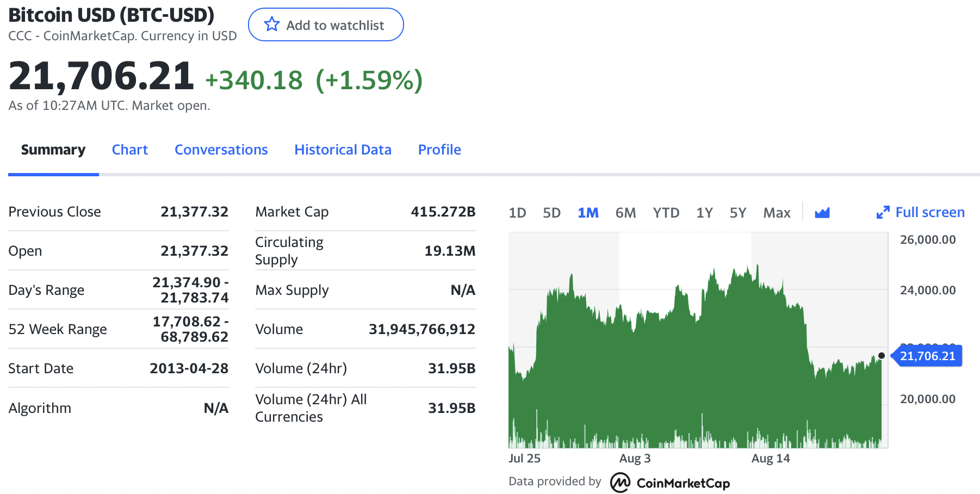
Task: Click the CoinMarketCap brand name text
Action: (683, 483)
